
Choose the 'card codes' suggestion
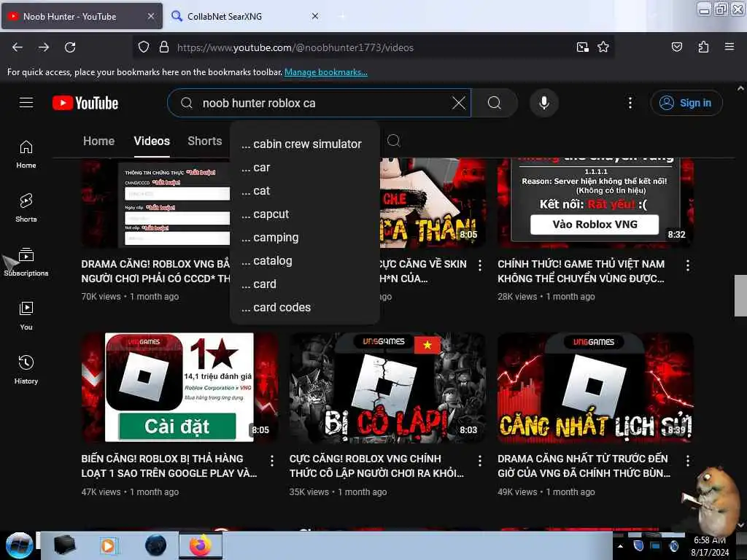[305, 307]
